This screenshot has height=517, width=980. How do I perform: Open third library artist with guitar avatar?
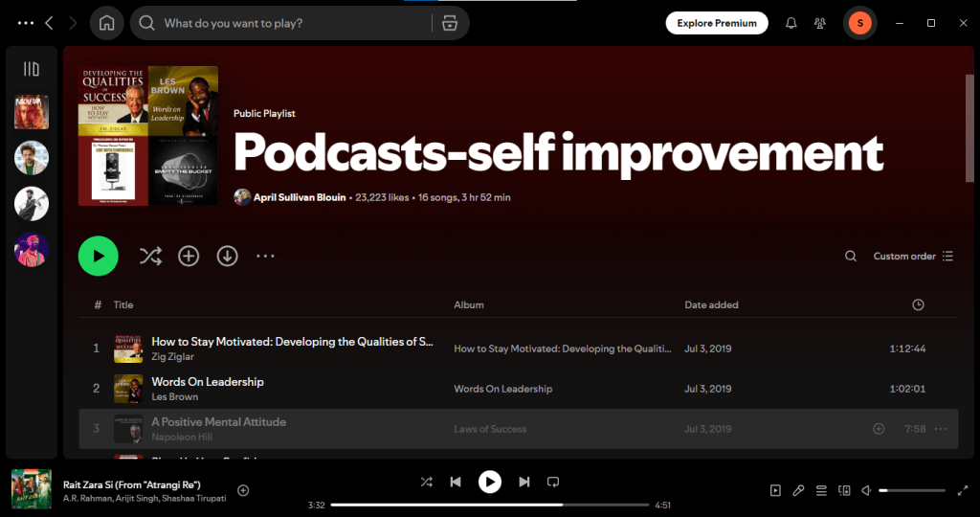click(x=32, y=204)
